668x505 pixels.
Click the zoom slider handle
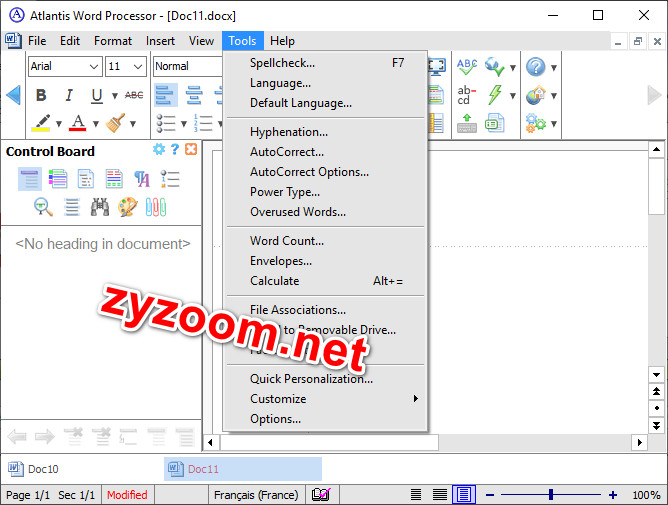click(x=551, y=494)
